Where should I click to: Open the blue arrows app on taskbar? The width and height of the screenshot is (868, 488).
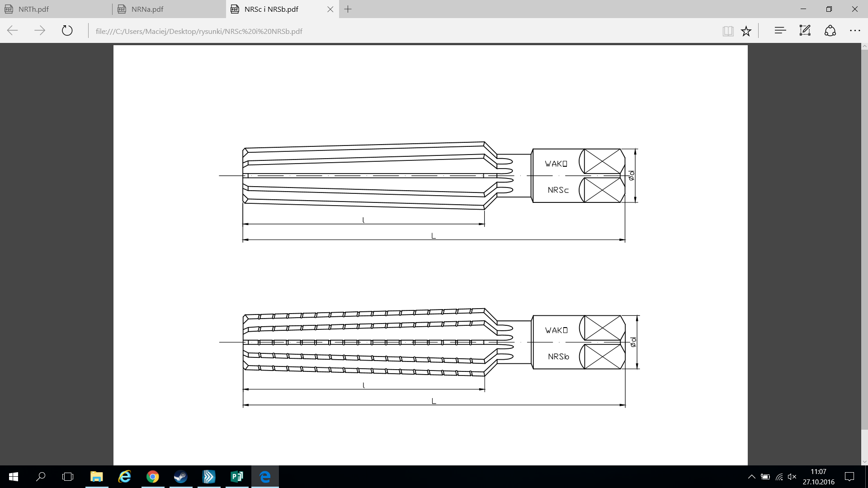pyautogui.click(x=209, y=477)
